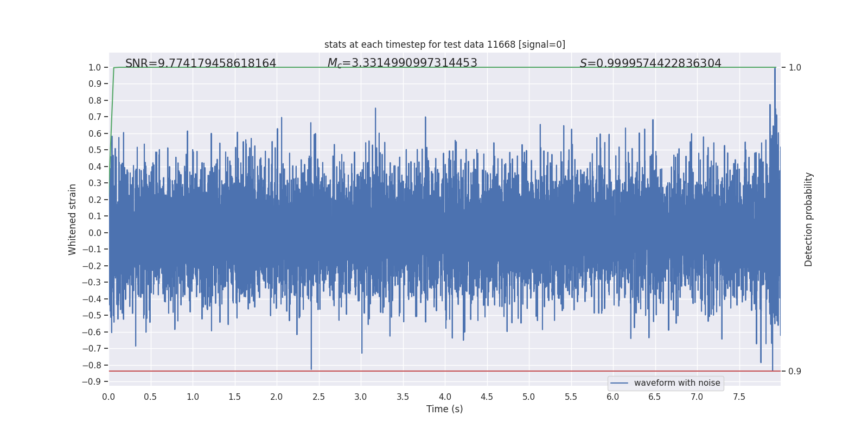Click the 5.5 tick on the time axis
This screenshot has width=868, height=434.
571,397
